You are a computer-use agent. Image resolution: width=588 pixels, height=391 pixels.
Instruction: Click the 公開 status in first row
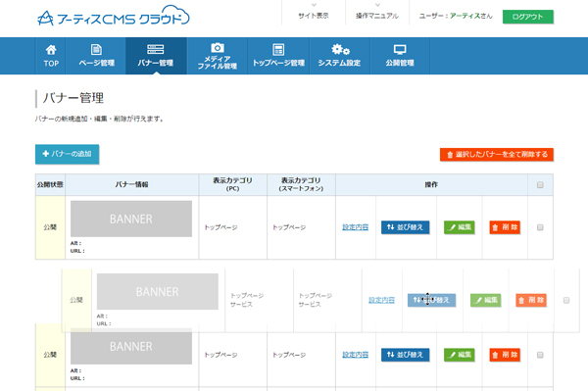(x=50, y=227)
